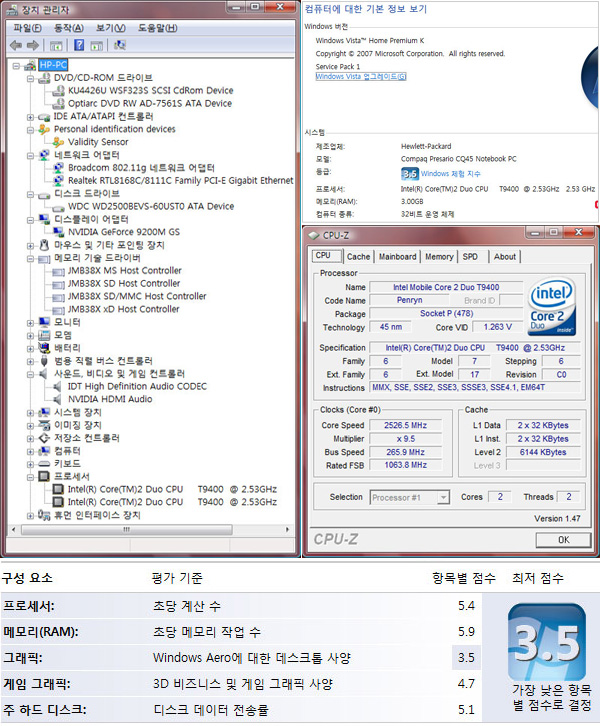Image resolution: width=600 pixels, height=726 pixels.
Task: Click the OK button in CPU-Z
Action: point(563,540)
